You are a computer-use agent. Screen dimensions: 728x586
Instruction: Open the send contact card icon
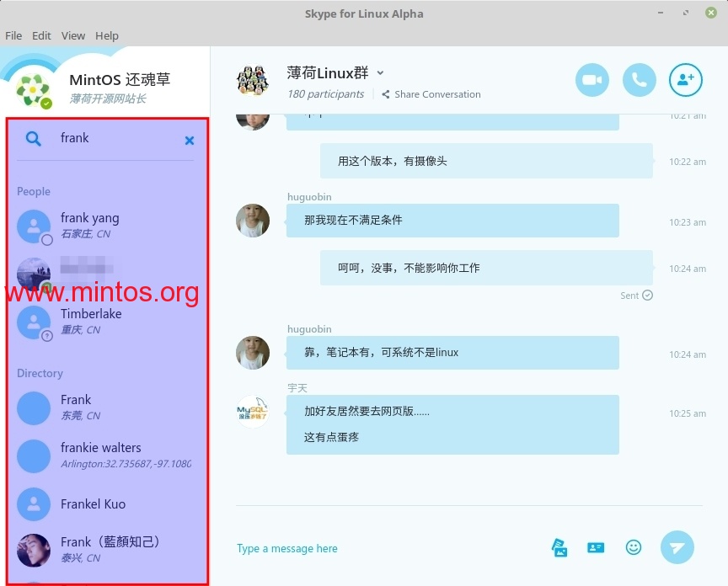596,548
